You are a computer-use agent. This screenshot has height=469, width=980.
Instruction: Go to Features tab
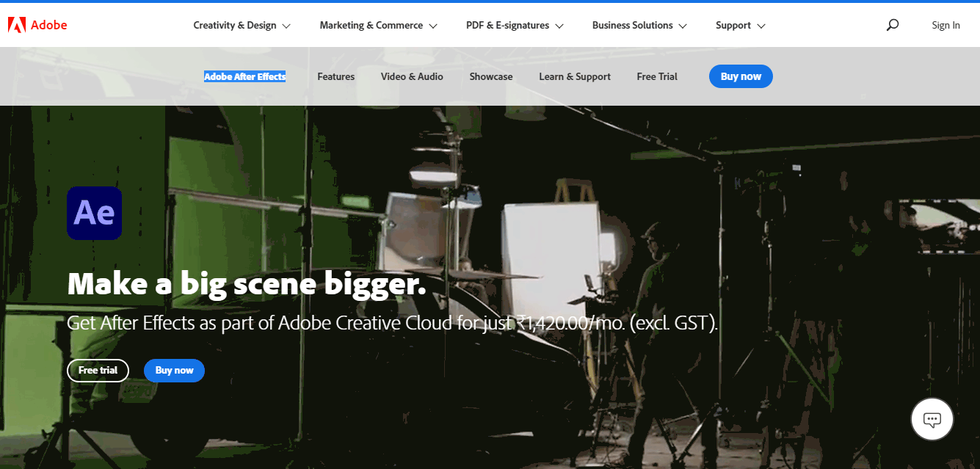tap(335, 76)
